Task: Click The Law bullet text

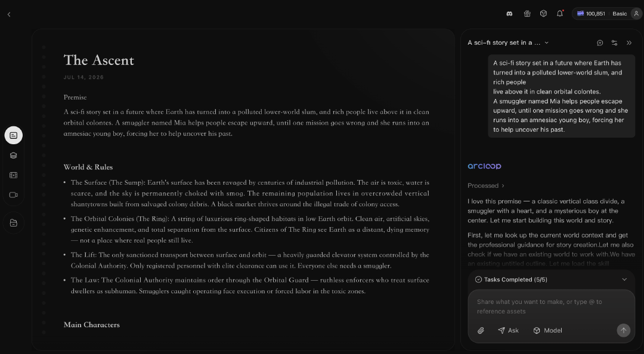Action: (250, 286)
